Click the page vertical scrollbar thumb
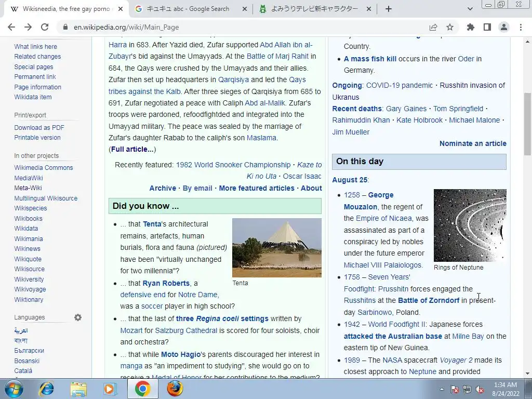 click(x=528, y=124)
